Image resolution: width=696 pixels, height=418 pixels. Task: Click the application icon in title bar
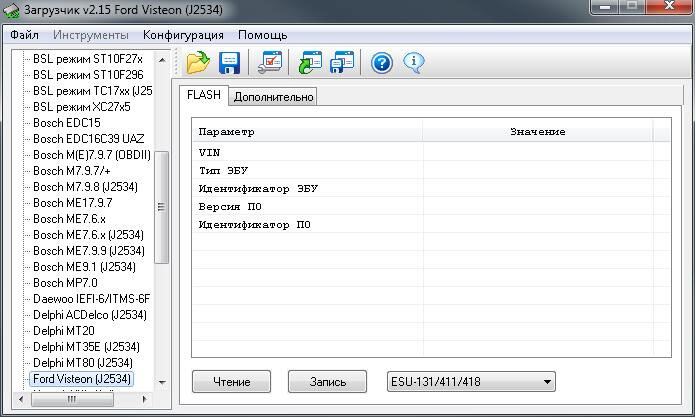12,11
